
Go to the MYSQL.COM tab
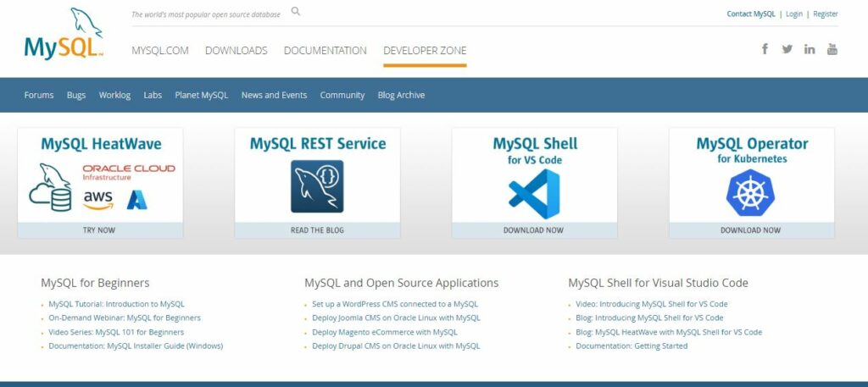pos(160,50)
